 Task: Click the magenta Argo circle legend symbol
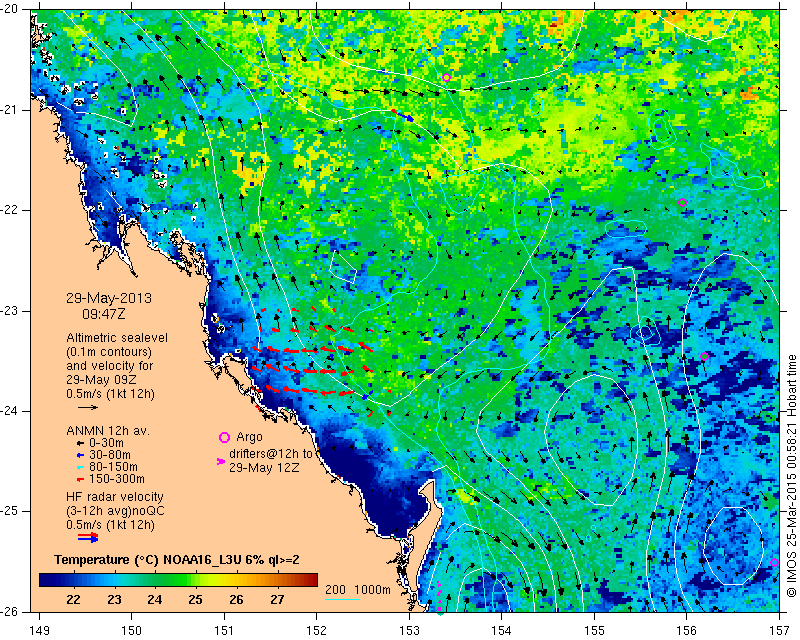click(x=224, y=437)
